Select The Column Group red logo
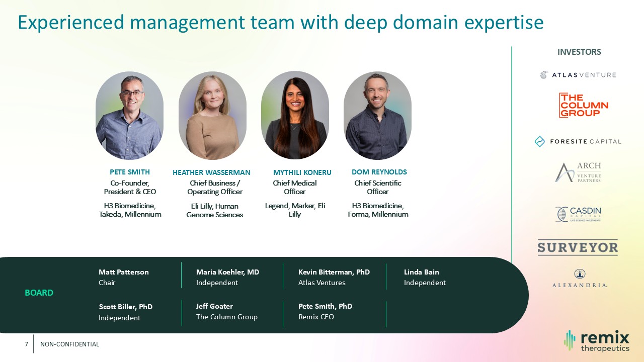 pyautogui.click(x=584, y=105)
